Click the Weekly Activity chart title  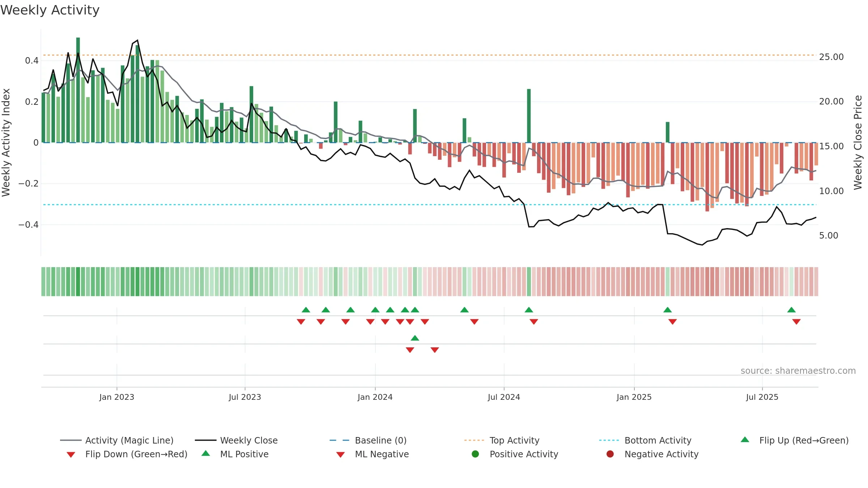click(50, 10)
